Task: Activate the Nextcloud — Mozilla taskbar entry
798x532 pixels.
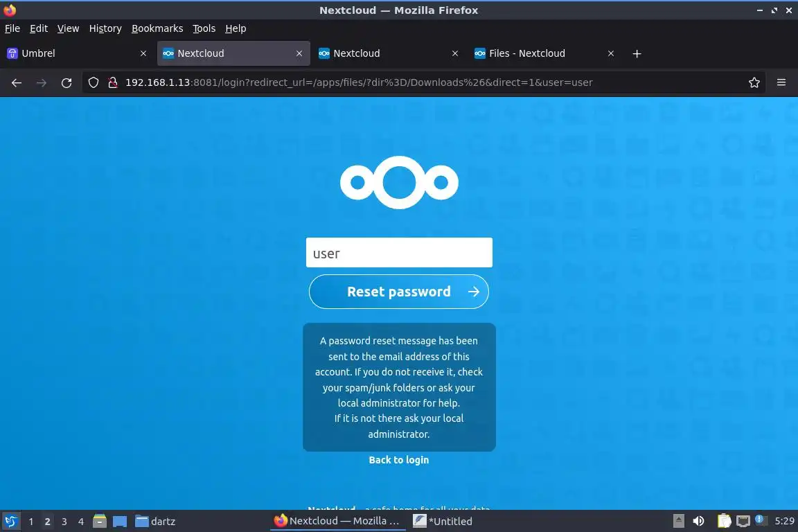Action: click(337, 521)
